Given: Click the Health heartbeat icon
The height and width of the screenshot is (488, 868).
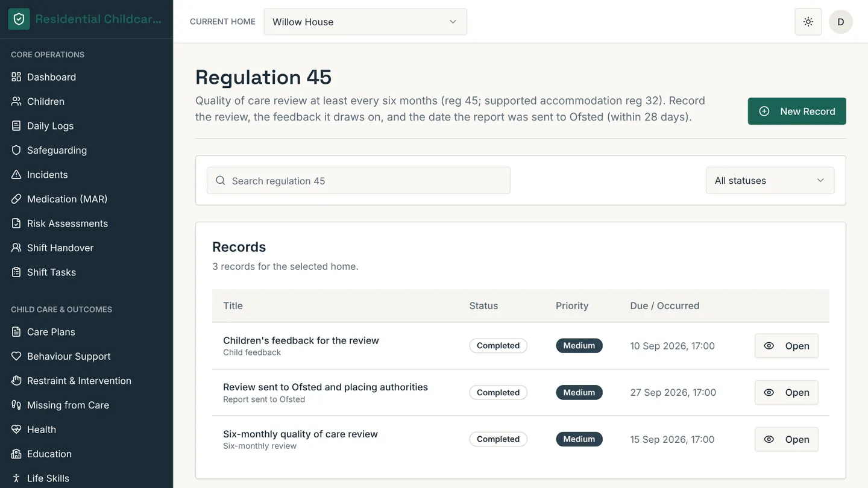Looking at the screenshot, I should [x=16, y=430].
